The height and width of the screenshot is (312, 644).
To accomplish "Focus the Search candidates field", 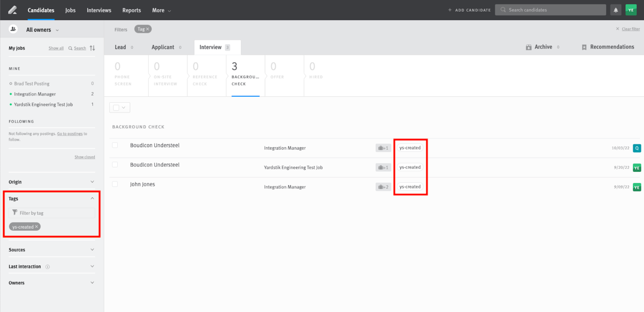I will [x=550, y=10].
